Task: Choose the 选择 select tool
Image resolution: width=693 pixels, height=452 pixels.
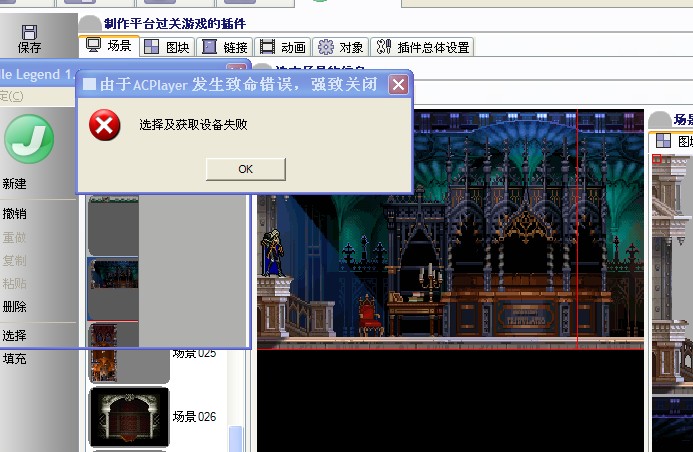Action: [x=15, y=336]
